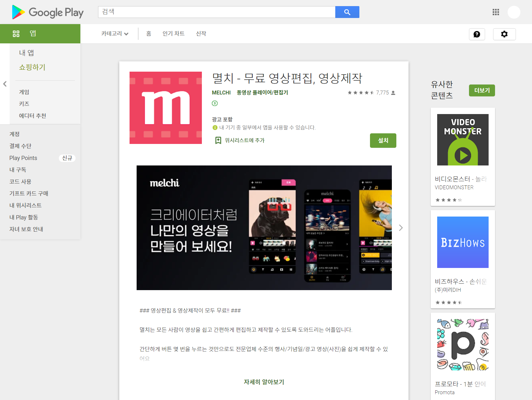Click the content rating 3 badge

coord(215,103)
